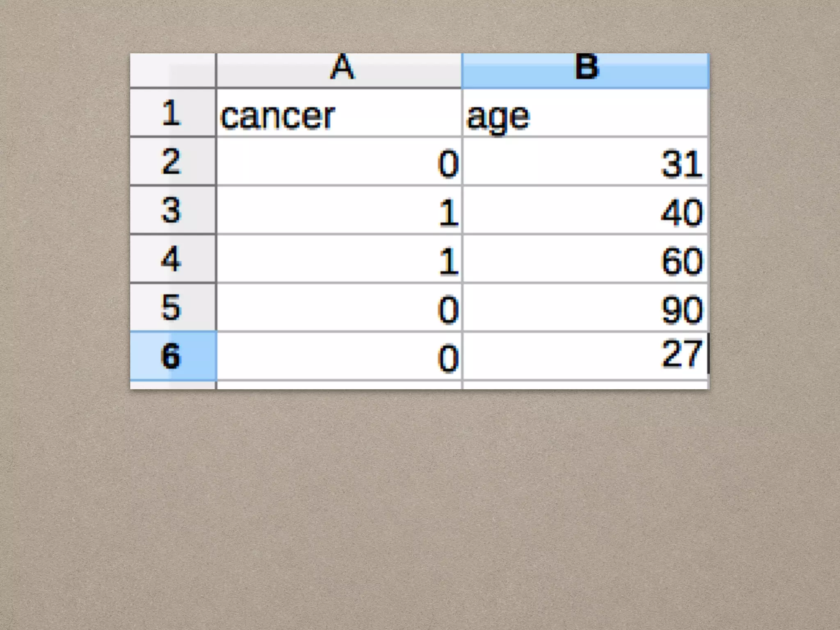
Task: Select the cancer value in row 3
Action: 339,210
